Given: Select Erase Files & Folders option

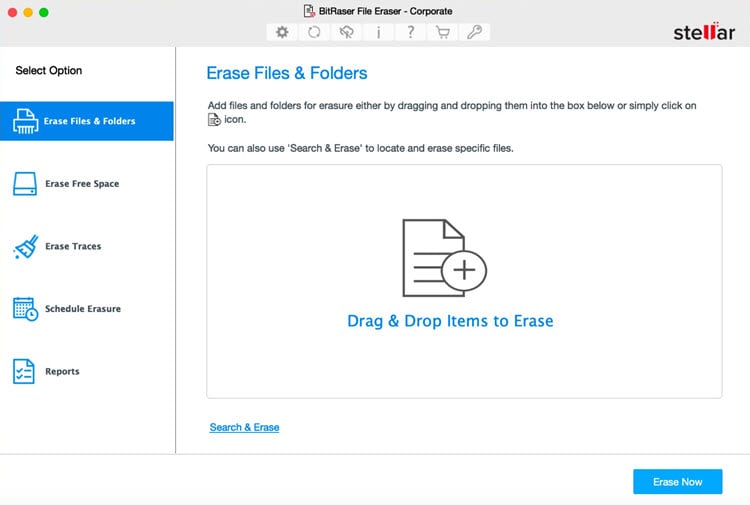Looking at the screenshot, I should point(87,121).
